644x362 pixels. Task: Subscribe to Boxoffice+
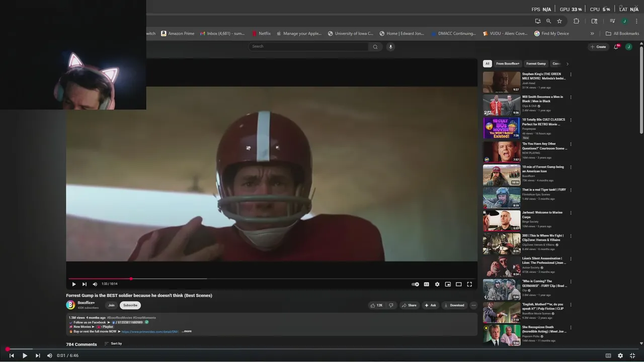click(130, 305)
